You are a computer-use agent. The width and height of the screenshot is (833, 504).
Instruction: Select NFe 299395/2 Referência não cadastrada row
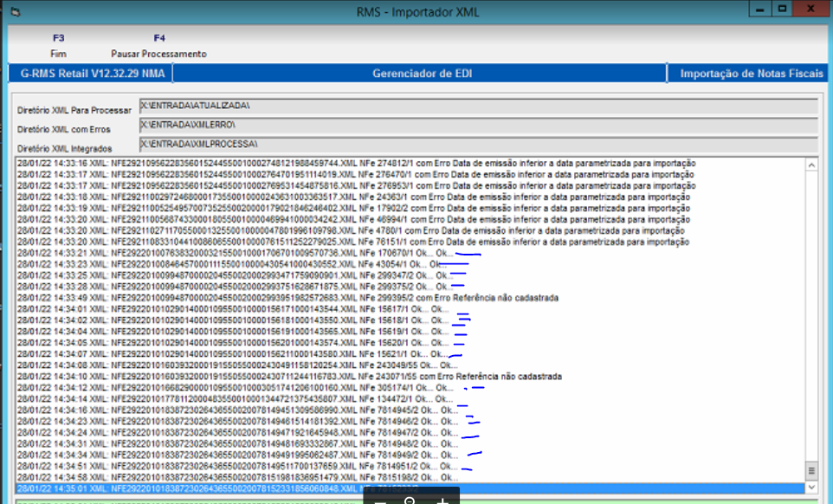tap(410, 297)
